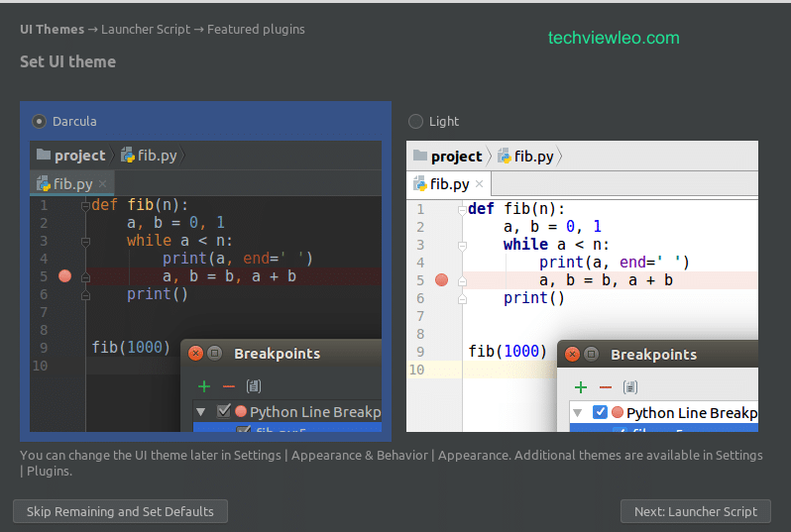Image resolution: width=791 pixels, height=532 pixels.
Task: Click the remove breakpoint minus in Light preview
Action: click(x=606, y=387)
